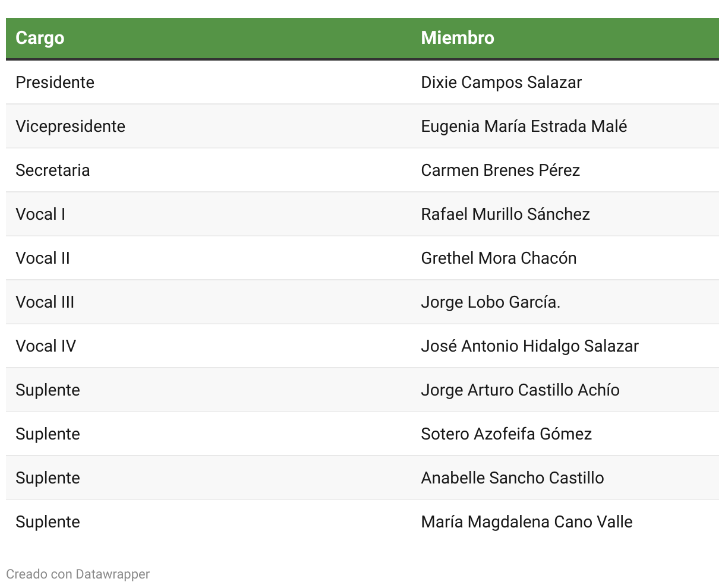This screenshot has width=725, height=588.
Task: Select the Vocal III cell
Action: [x=45, y=302]
